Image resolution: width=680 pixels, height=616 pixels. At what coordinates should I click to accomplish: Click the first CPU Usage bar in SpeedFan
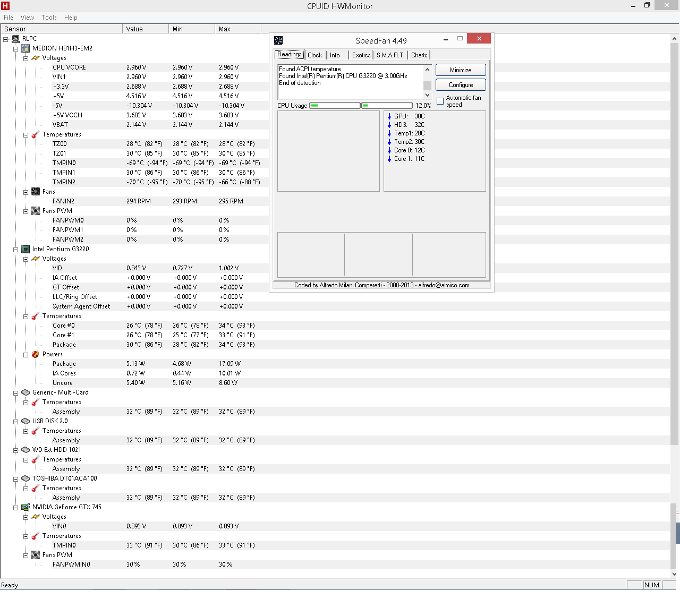tap(335, 106)
